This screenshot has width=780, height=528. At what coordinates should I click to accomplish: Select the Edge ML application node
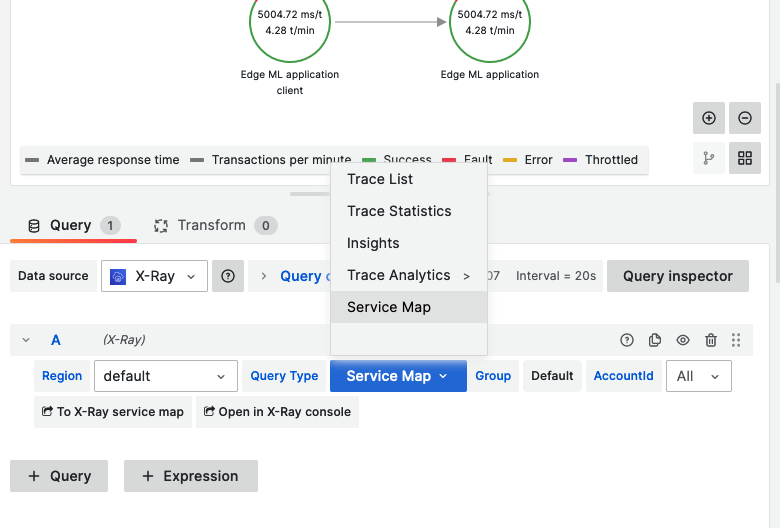(489, 22)
